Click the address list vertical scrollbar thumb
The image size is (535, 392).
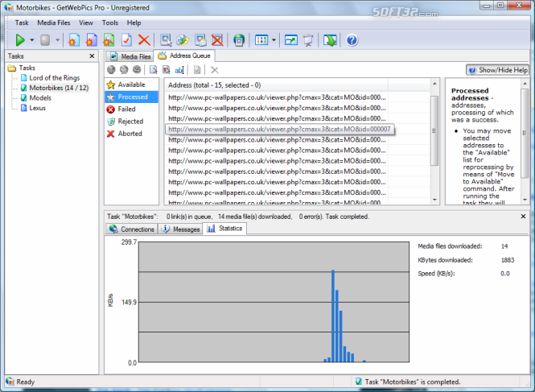(434, 130)
